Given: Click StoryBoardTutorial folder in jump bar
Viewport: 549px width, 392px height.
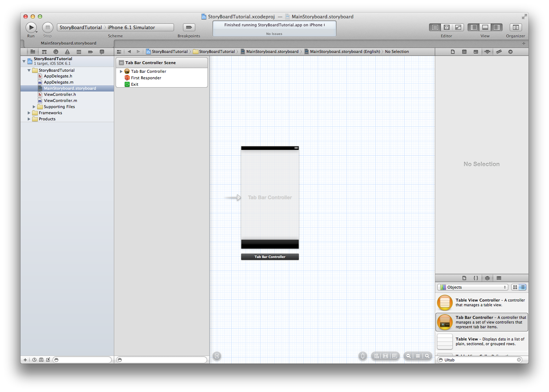Looking at the screenshot, I should coord(214,52).
